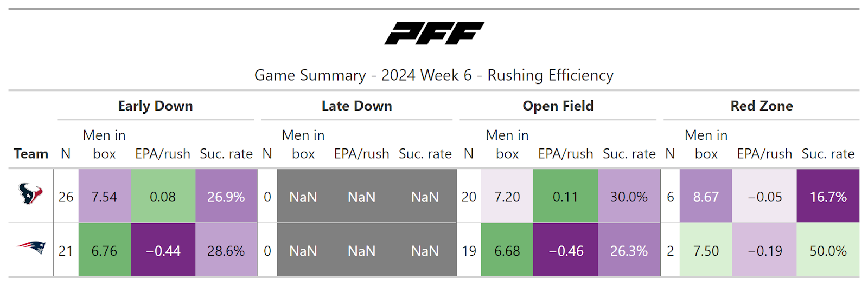The image size is (868, 286).
Task: Click the Texans 7.54 men in box cell
Action: click(x=104, y=197)
